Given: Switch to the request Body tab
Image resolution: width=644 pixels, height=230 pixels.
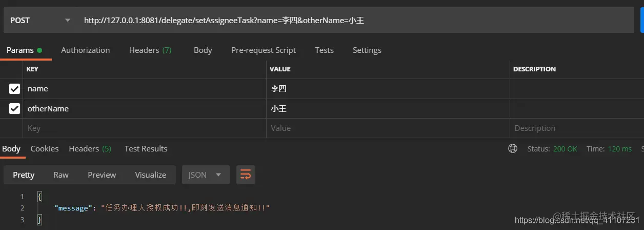Looking at the screenshot, I should pyautogui.click(x=203, y=50).
